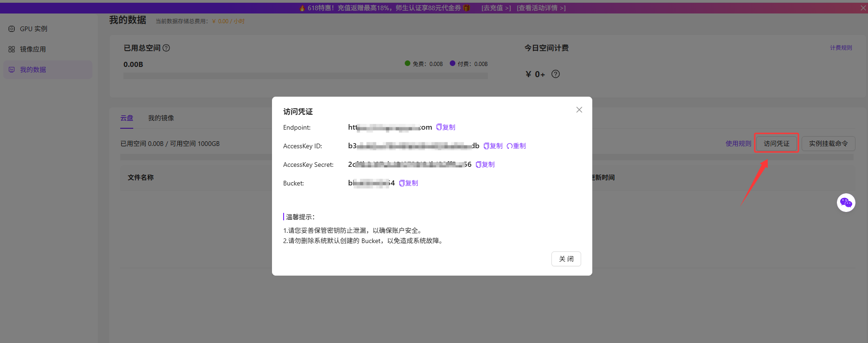Click the 今日空间计费 heading
Viewport: 868px width, 343px height.
(546, 48)
